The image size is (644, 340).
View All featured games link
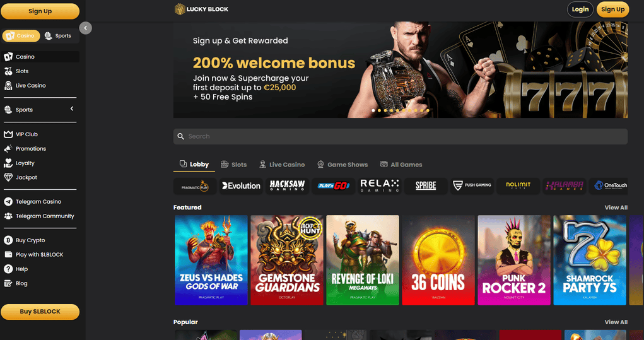[616, 208]
